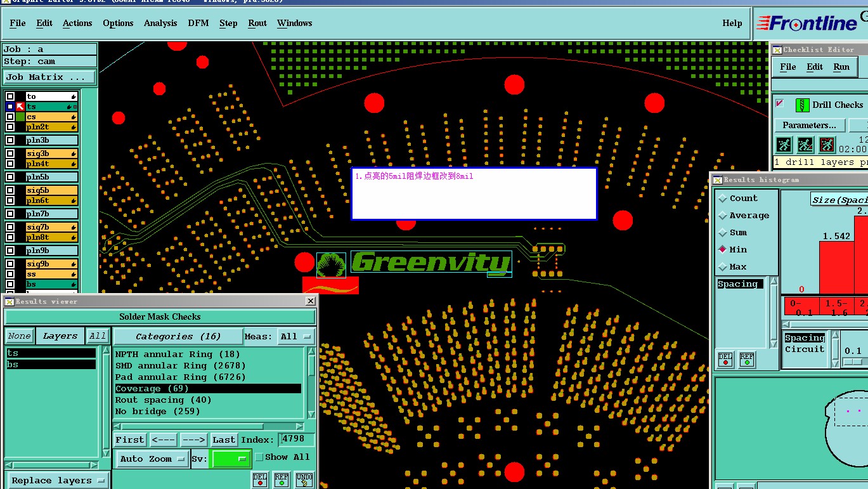Toggle the Drill Checks item checkbox

[780, 103]
